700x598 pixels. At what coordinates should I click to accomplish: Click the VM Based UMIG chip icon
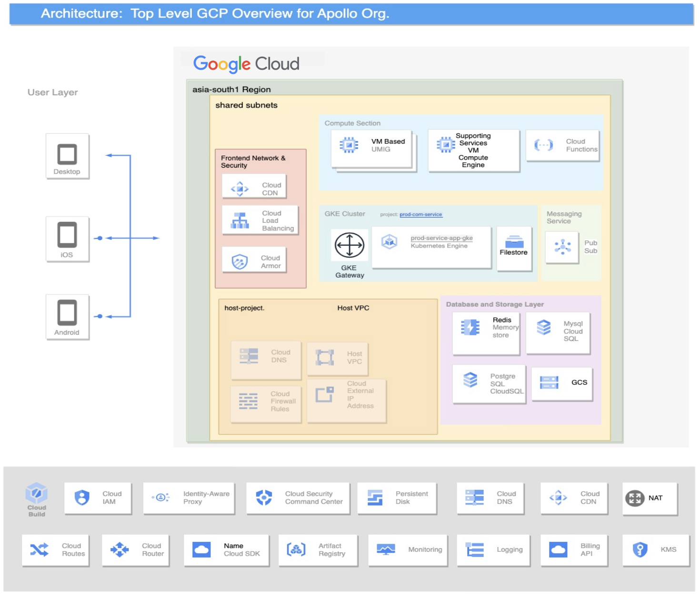coord(349,145)
